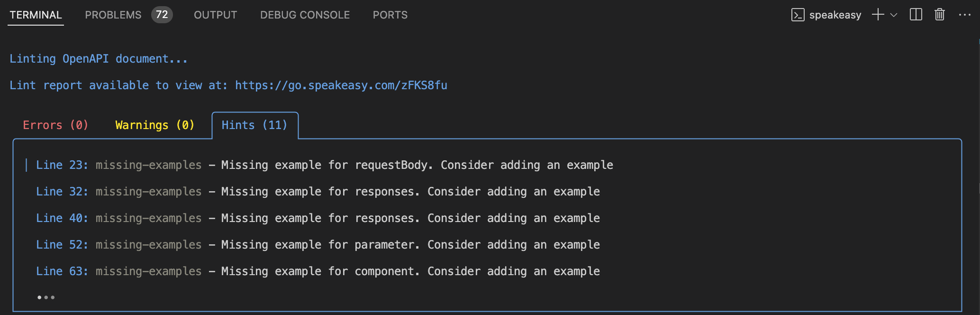Screen dimensions: 980x315
Task: Split the terminal panel
Action: tap(916, 15)
